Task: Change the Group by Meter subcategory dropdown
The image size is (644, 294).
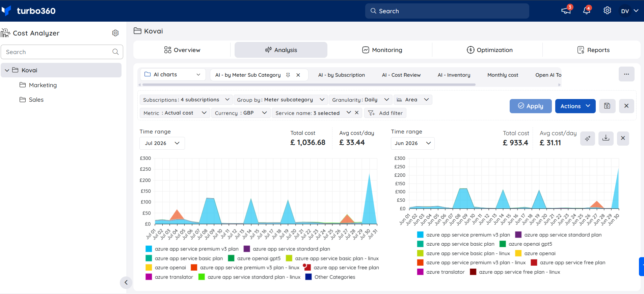Action: (280, 100)
